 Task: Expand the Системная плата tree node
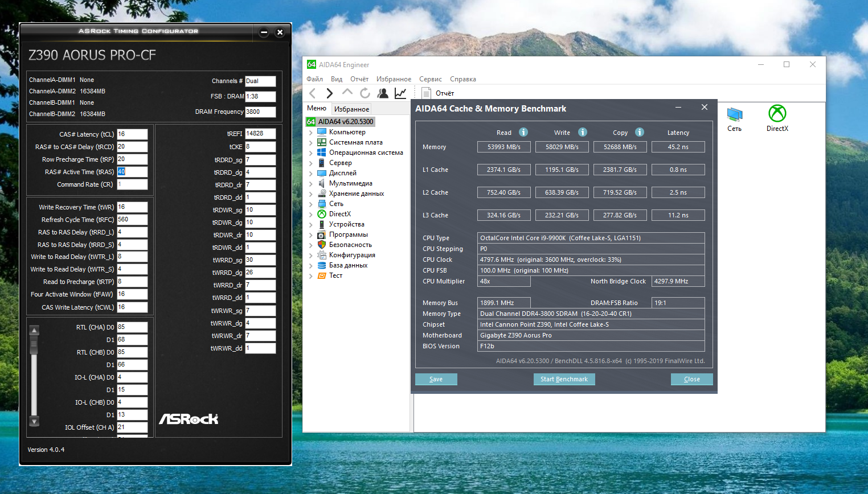(x=311, y=142)
